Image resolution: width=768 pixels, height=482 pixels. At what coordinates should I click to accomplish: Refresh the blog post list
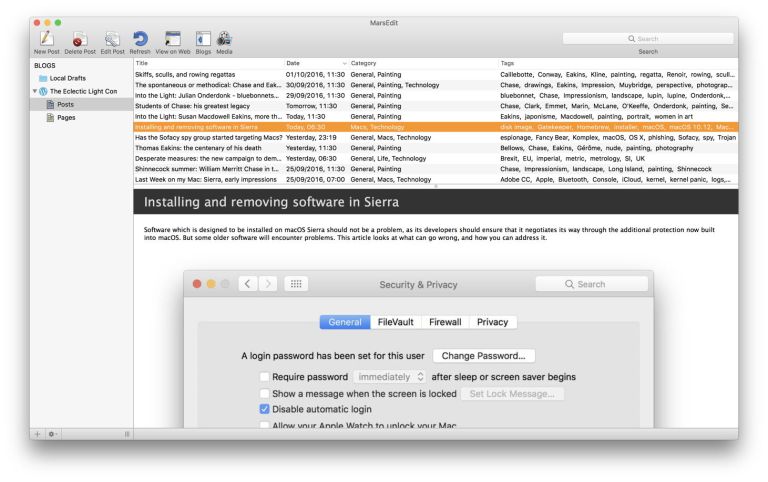(x=140, y=42)
